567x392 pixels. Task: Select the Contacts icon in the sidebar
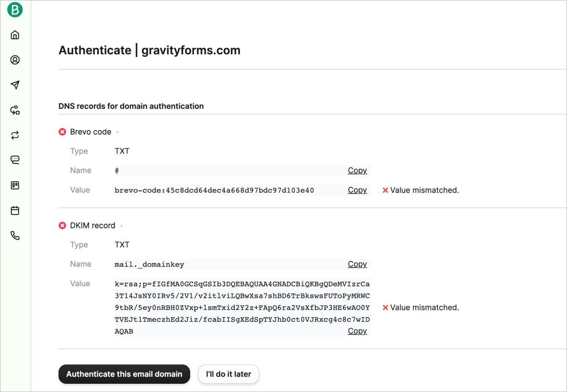pyautogui.click(x=15, y=60)
